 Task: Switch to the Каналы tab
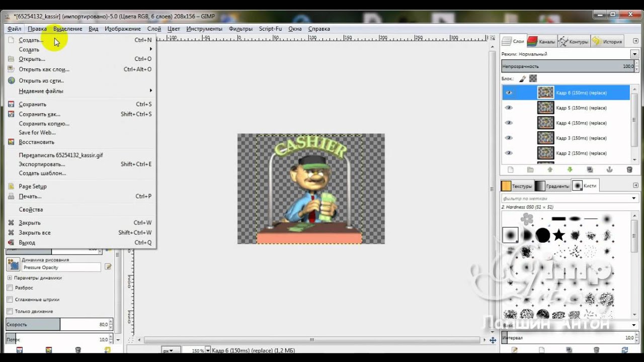541,42
